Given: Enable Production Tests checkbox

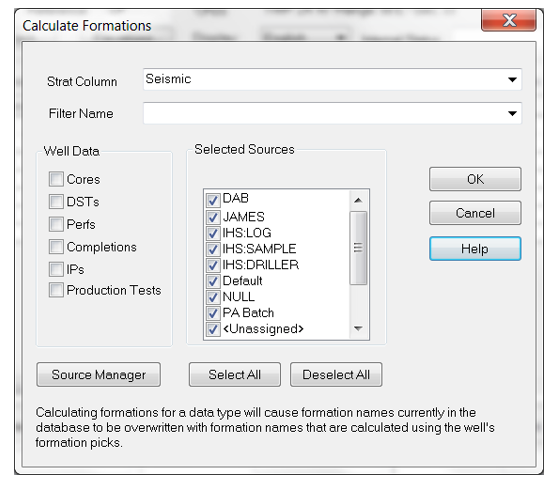Looking at the screenshot, I should pos(56,290).
